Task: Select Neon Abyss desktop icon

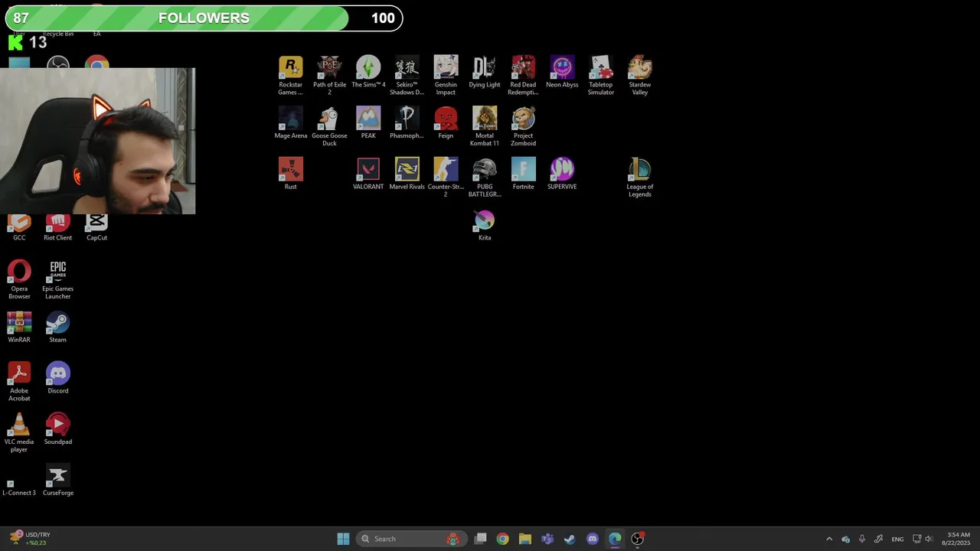Action: pyautogui.click(x=562, y=72)
